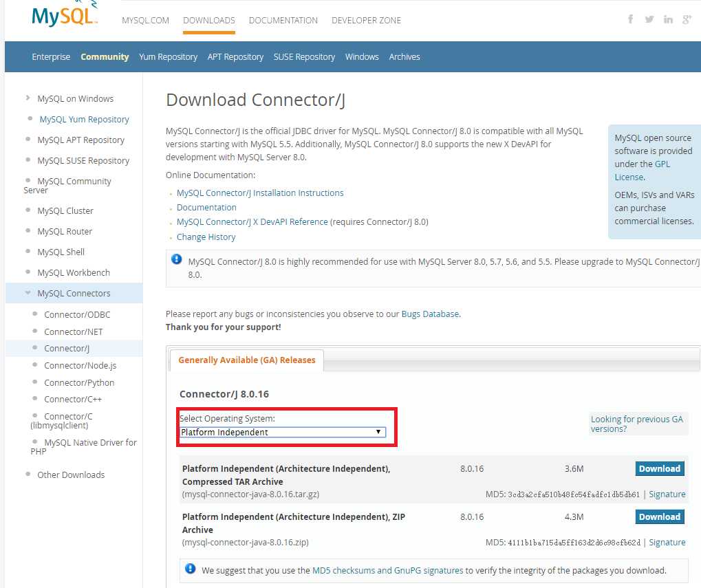Open the Google Plus social icon
The image size is (701, 588).
pos(687,19)
